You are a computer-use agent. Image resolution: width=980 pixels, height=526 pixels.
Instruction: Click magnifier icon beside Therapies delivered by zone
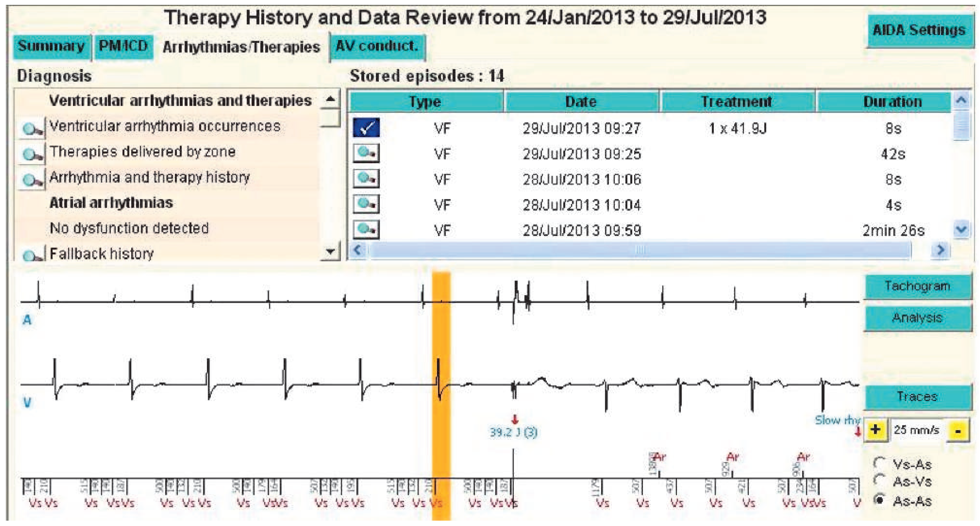[x=31, y=154]
